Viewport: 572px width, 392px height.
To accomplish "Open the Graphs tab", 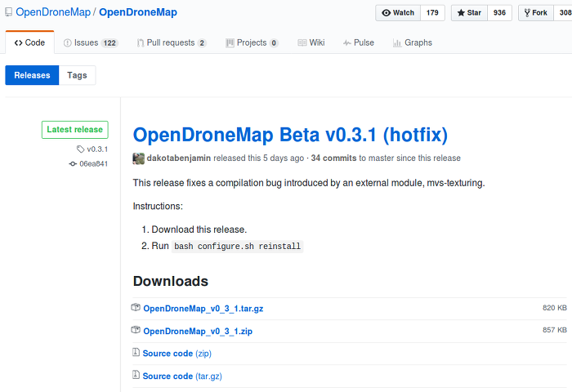I will tap(413, 42).
